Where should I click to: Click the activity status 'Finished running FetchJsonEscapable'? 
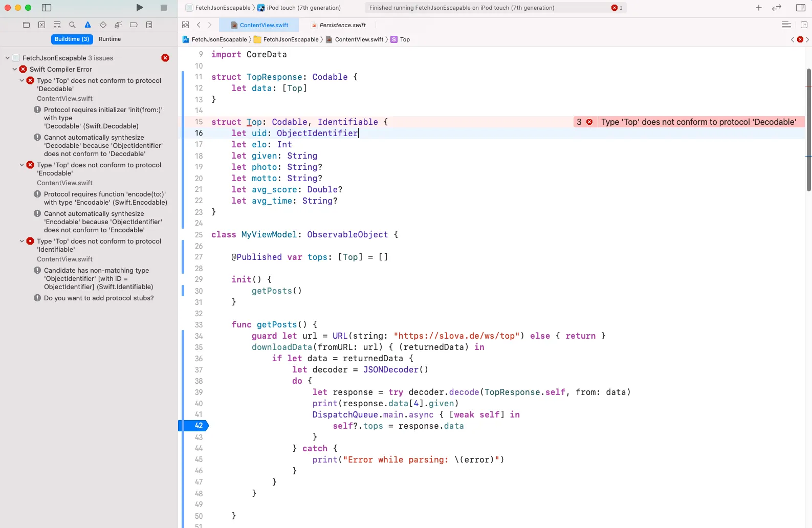pyautogui.click(x=462, y=8)
